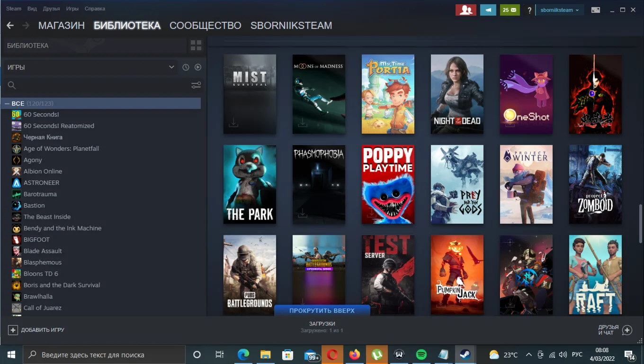Select Project Zomboid game cover
Viewport: 644px width, 364px height.
(595, 184)
